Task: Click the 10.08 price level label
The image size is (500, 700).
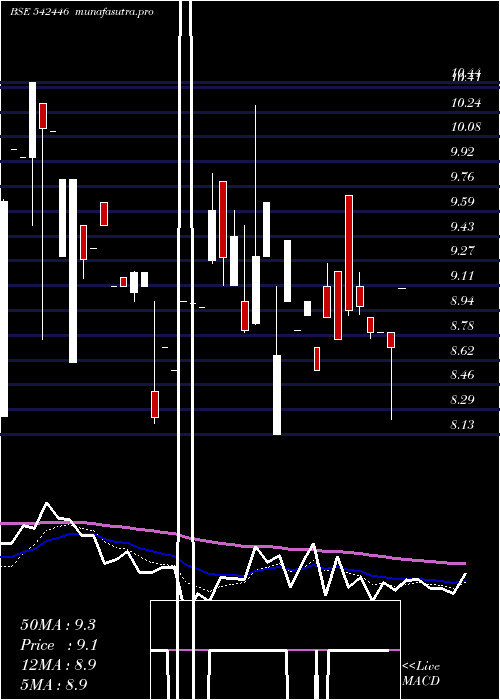Action: tap(466, 127)
